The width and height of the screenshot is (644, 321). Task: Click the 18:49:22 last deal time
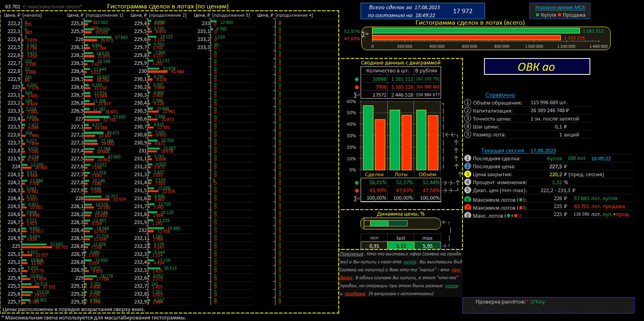pyautogui.click(x=601, y=158)
